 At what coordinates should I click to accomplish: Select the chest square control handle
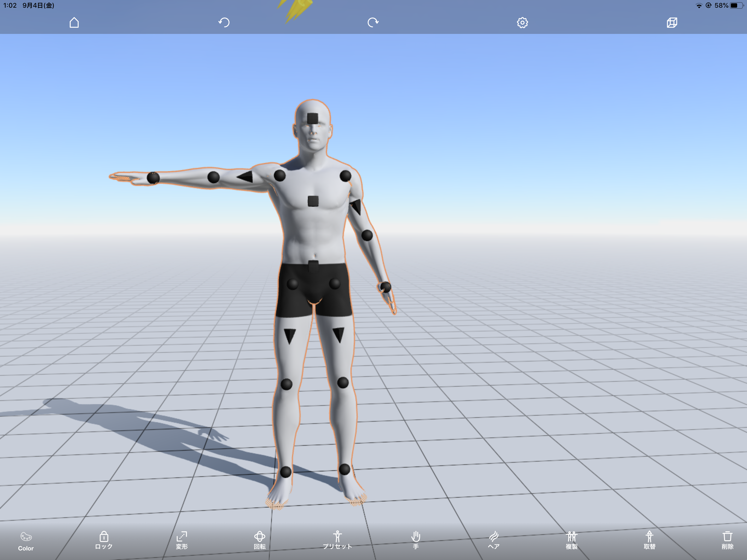pos(313,201)
